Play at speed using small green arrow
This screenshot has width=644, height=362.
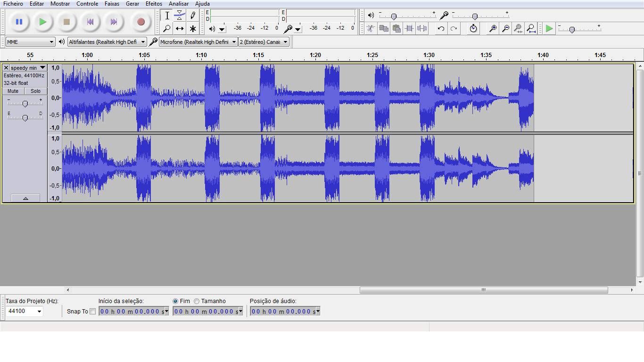tap(549, 29)
